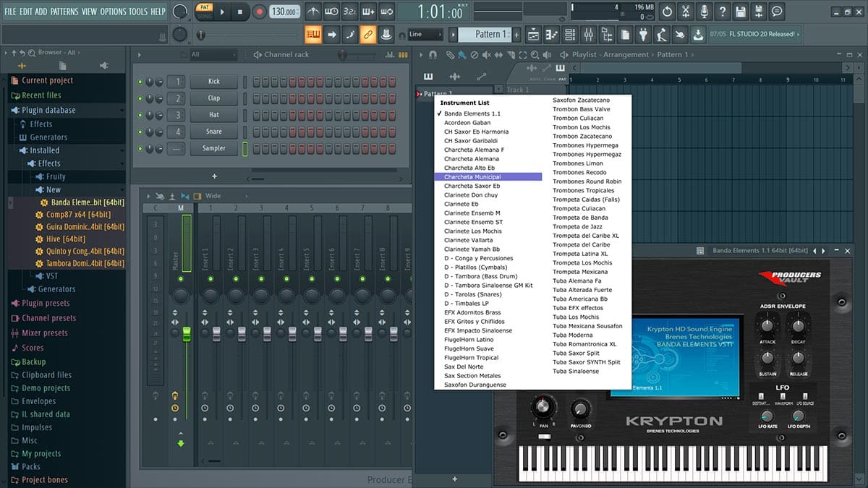
Task: Open help with the question mark icon
Action: tap(722, 12)
